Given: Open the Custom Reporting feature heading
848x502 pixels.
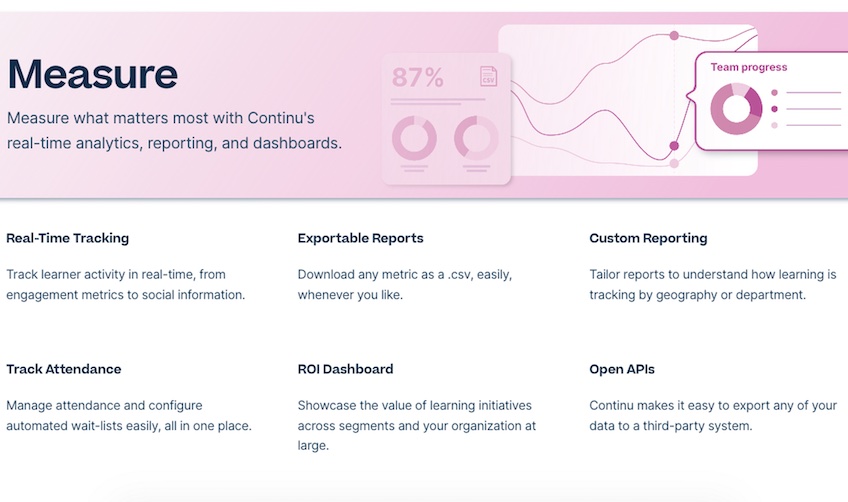Looking at the screenshot, I should pyautogui.click(x=648, y=238).
